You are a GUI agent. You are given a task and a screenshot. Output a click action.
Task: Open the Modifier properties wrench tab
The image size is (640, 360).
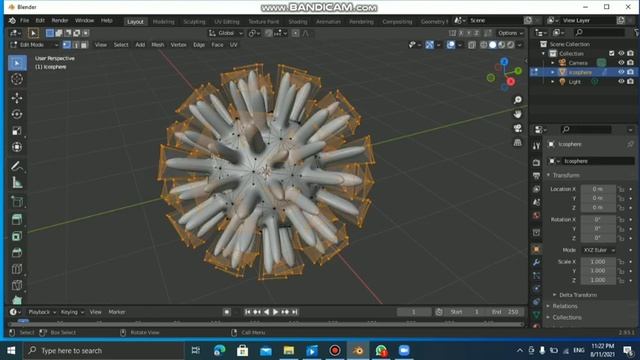tap(536, 262)
